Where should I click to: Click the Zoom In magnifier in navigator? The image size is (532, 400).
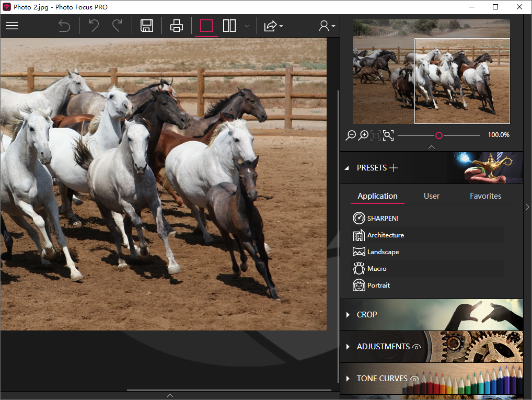click(x=363, y=135)
